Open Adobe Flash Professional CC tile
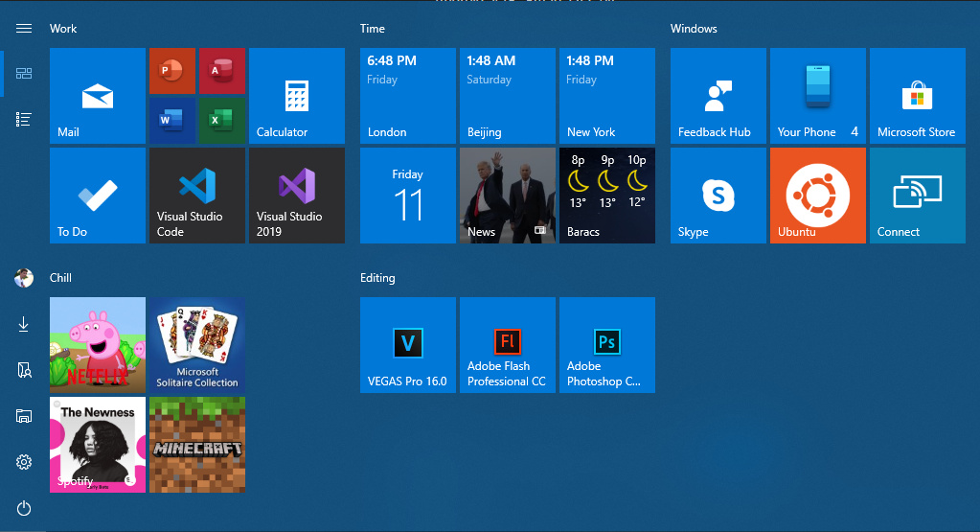The height and width of the screenshot is (532, 980). pos(508,345)
